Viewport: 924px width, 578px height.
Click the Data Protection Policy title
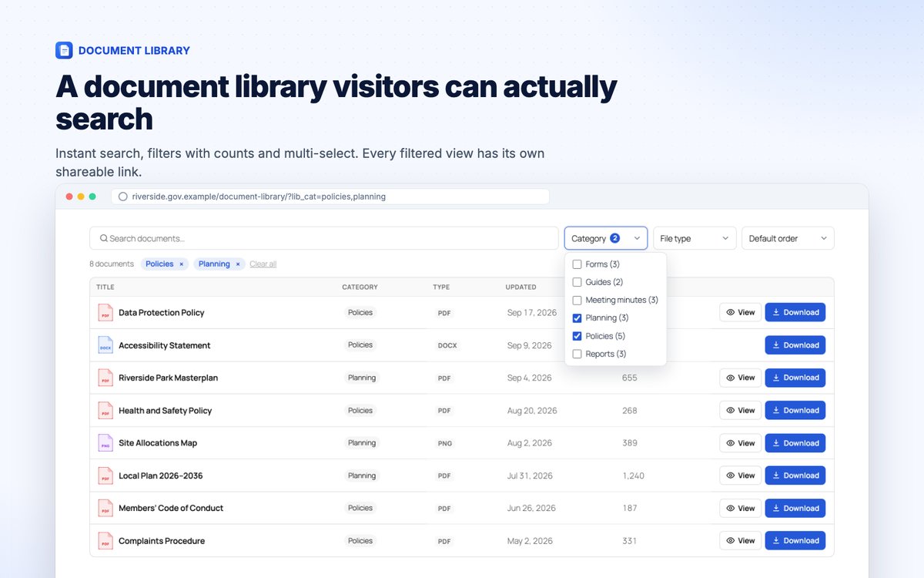click(161, 313)
